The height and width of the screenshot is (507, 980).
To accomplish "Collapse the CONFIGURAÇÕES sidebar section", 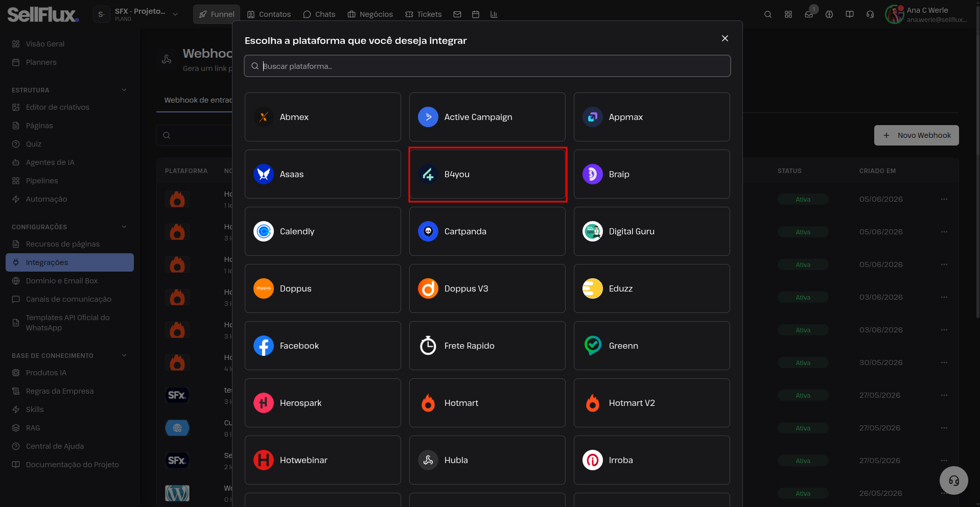I will pos(124,227).
